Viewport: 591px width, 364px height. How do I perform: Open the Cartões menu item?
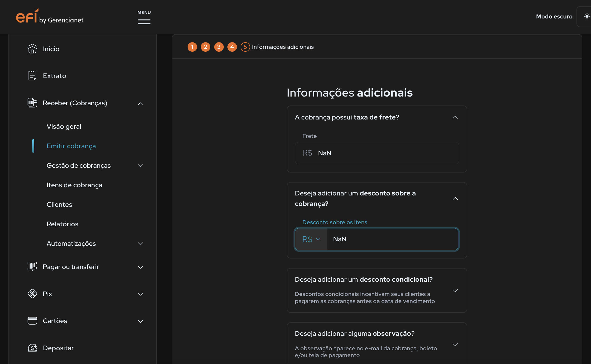point(55,321)
